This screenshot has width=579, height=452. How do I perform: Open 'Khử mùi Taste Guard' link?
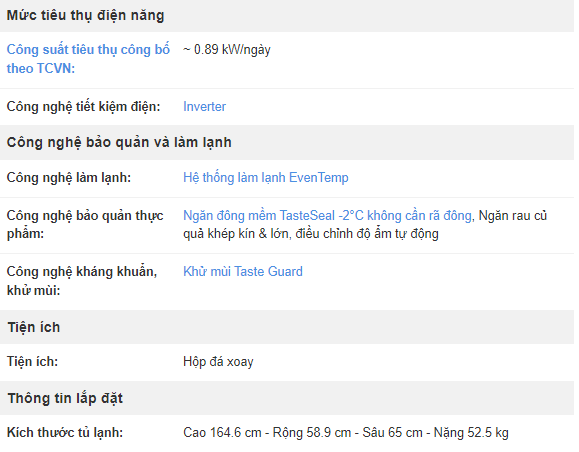[x=243, y=271]
